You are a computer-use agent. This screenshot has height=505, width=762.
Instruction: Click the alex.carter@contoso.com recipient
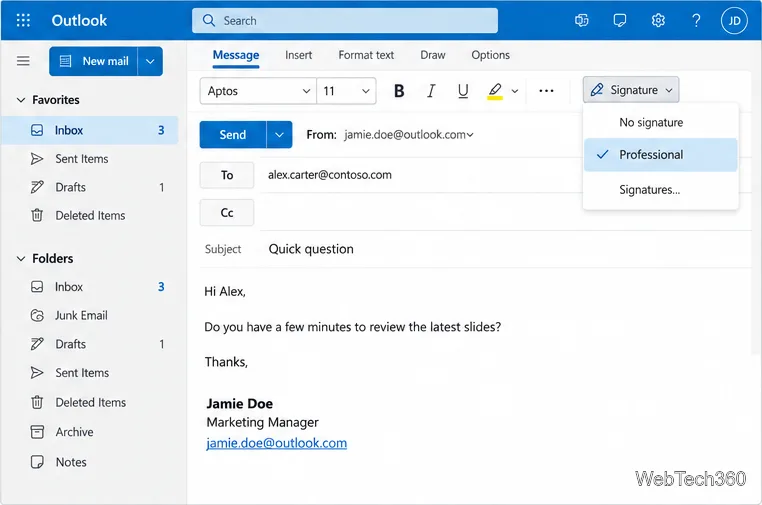[329, 175]
